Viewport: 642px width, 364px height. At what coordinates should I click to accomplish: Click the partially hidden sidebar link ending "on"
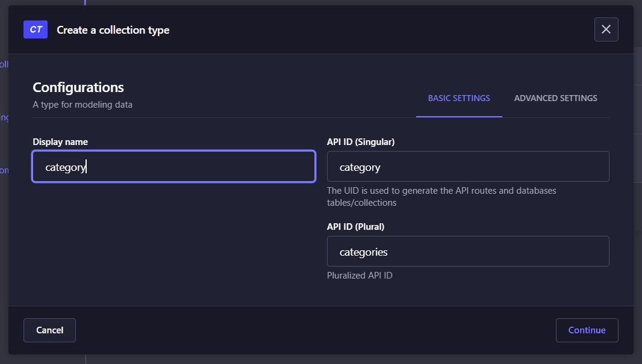[x=4, y=170]
